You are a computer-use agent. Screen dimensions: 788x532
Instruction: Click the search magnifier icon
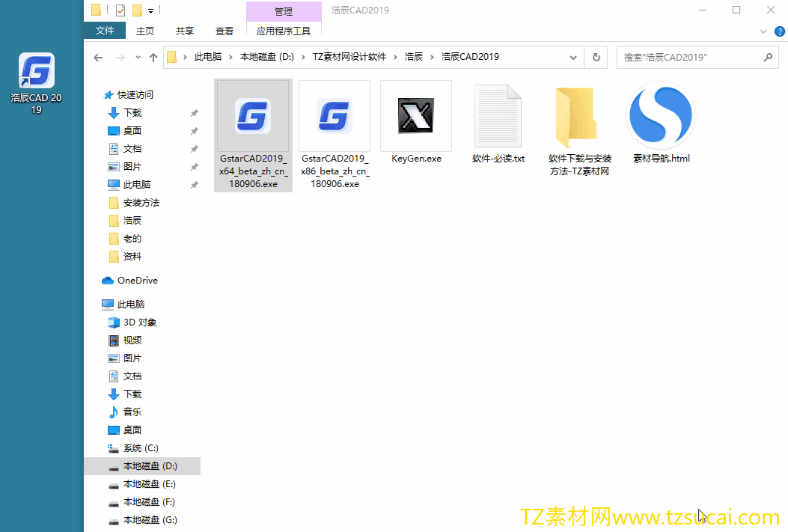click(x=768, y=58)
